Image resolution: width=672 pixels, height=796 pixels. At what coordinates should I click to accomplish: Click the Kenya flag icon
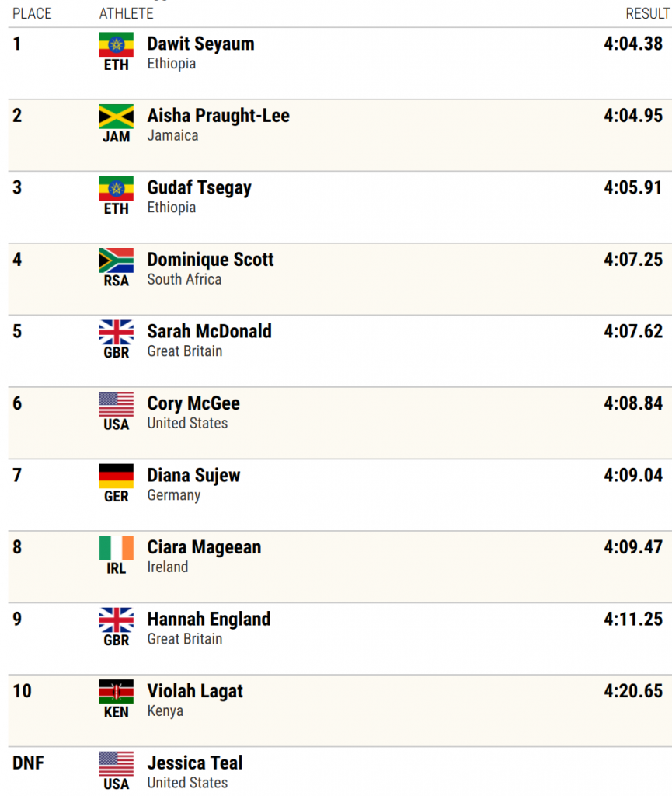coord(116,692)
